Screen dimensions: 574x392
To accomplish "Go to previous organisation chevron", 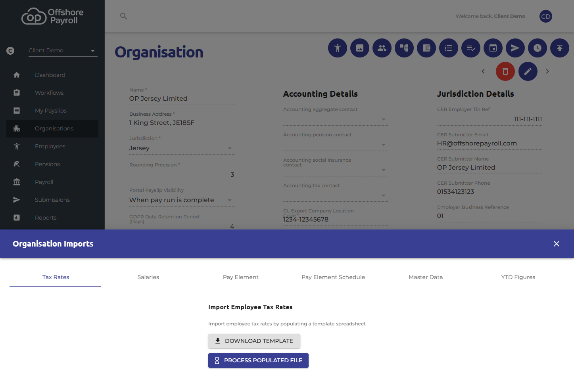I will 483,71.
